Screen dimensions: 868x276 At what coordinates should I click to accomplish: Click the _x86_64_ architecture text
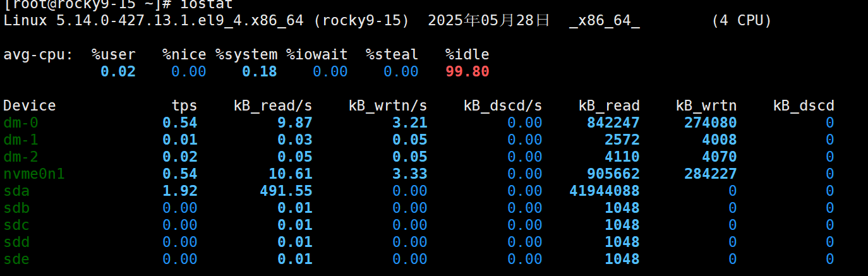605,20
